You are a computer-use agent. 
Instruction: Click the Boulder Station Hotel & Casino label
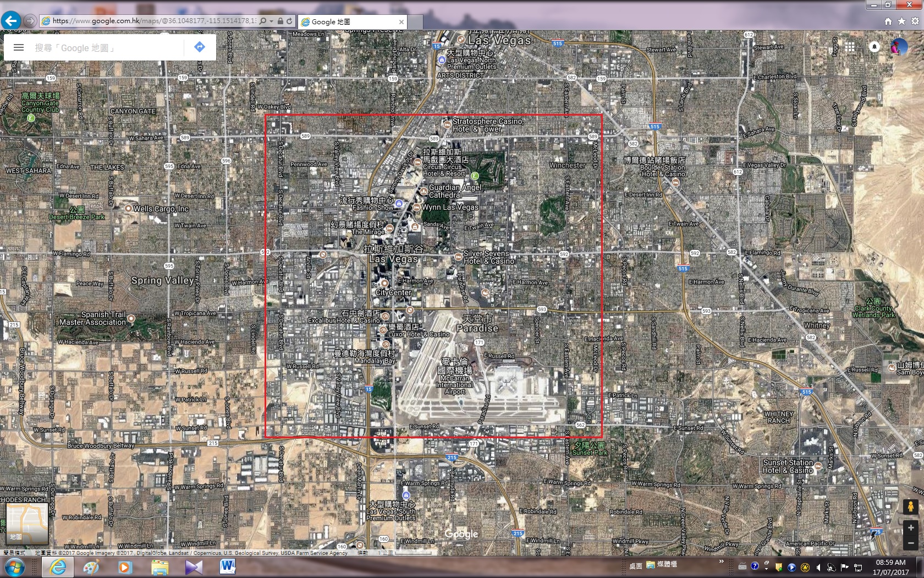point(654,167)
